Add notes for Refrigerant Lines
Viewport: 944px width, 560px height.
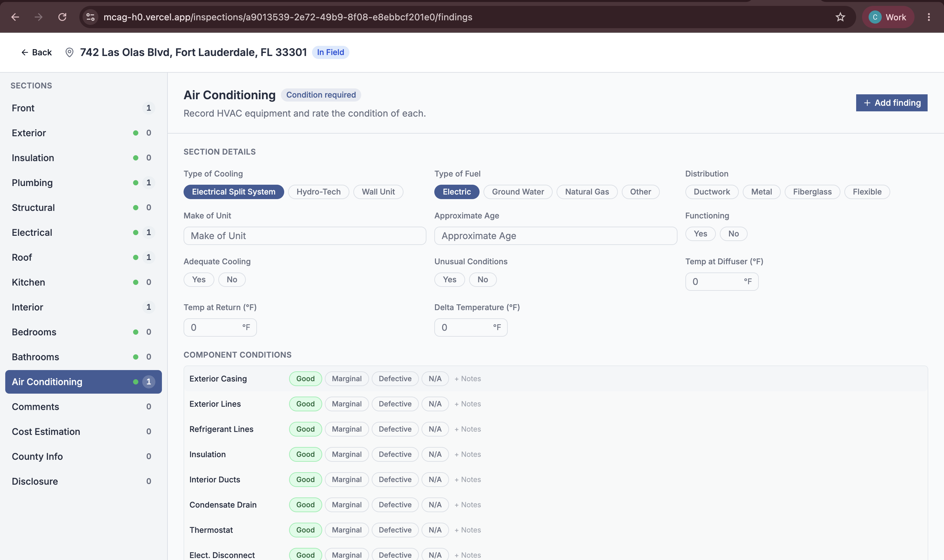467,429
